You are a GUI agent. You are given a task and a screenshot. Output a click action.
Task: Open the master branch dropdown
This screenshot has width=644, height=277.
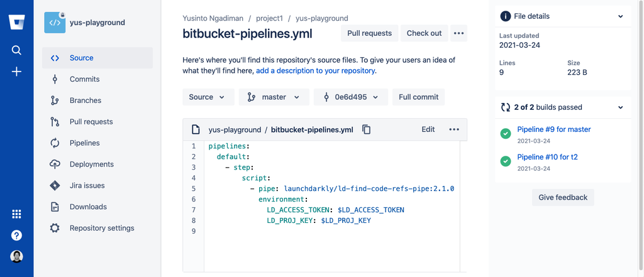(x=273, y=97)
